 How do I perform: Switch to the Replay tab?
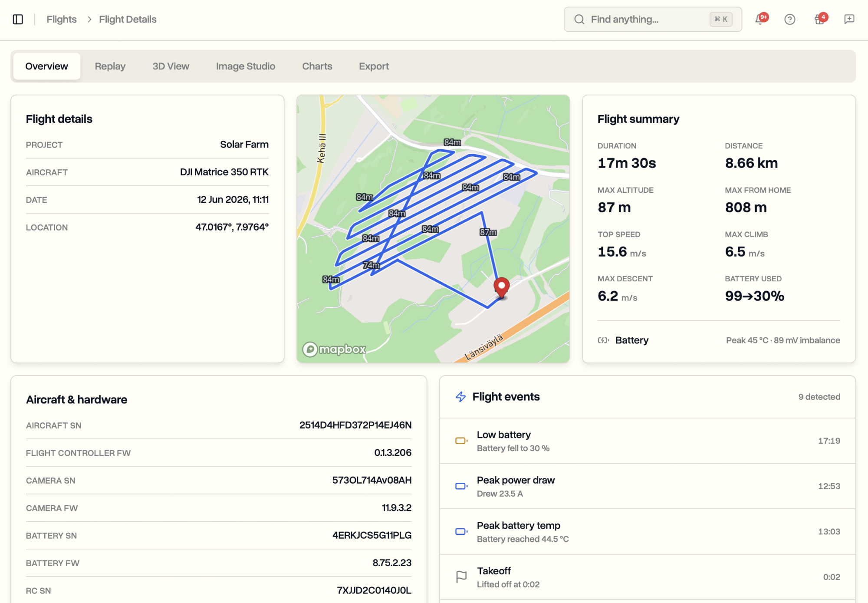[110, 66]
